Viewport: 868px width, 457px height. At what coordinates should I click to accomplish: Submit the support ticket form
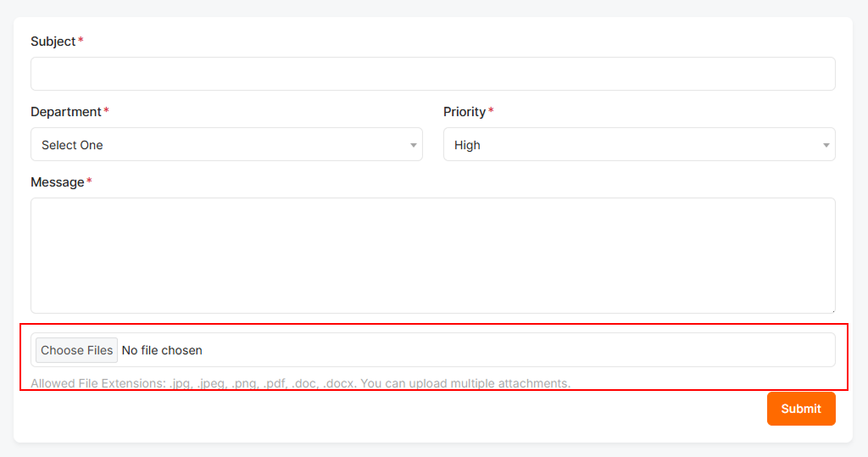pyautogui.click(x=801, y=409)
